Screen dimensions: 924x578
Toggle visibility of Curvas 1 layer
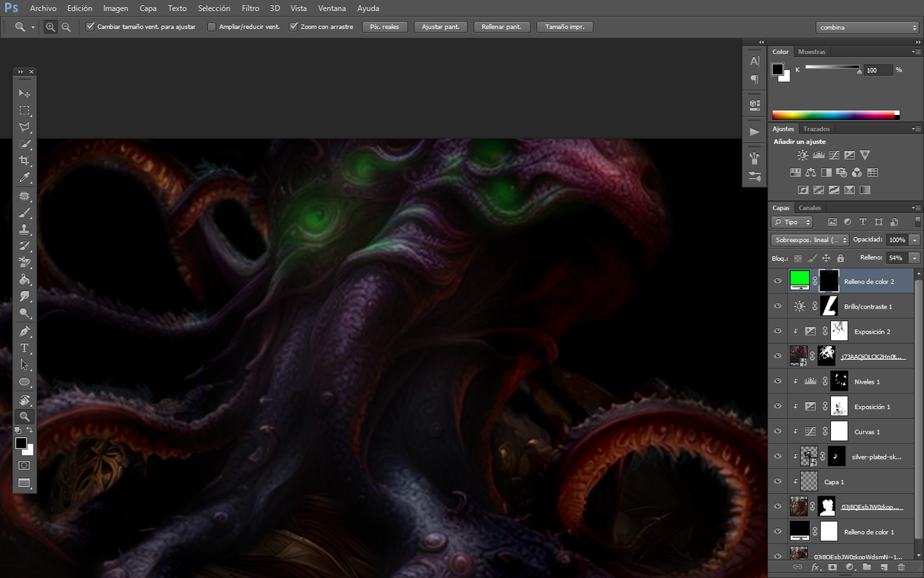777,431
